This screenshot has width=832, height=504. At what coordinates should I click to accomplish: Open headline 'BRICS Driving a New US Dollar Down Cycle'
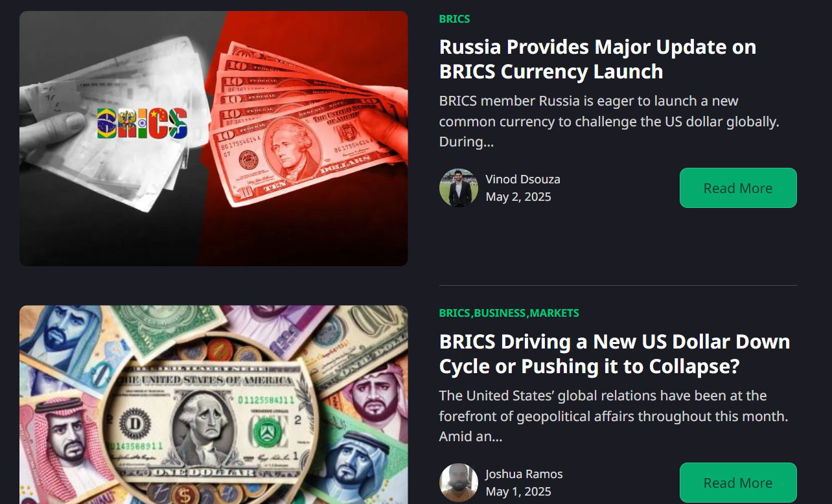point(614,354)
